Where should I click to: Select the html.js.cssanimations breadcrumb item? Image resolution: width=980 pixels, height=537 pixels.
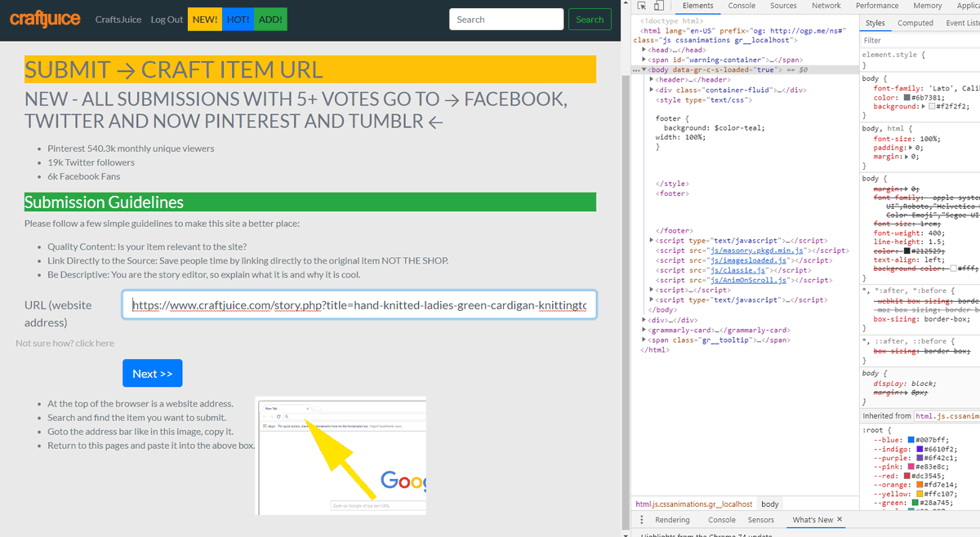pos(693,504)
